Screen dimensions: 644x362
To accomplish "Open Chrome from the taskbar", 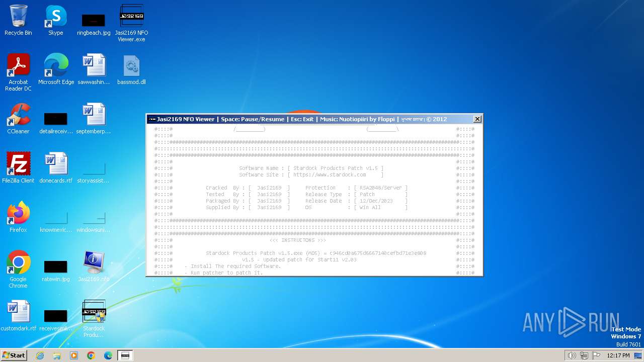I will [x=91, y=355].
